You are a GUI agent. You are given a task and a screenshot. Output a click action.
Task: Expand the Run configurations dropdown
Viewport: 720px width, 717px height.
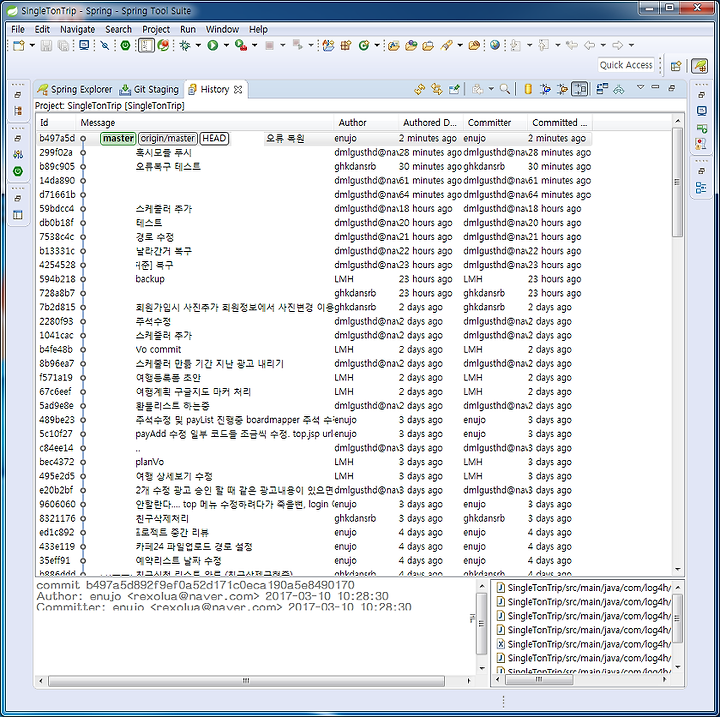coord(226,45)
